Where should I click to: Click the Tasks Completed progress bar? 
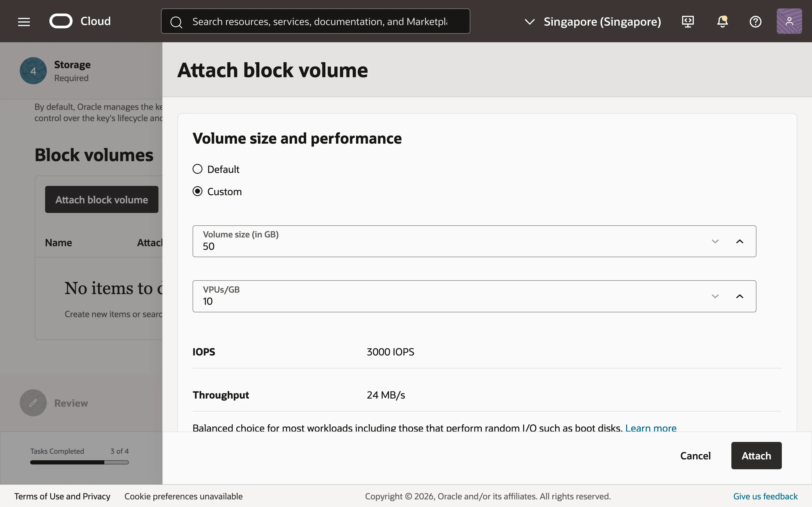[x=79, y=462]
